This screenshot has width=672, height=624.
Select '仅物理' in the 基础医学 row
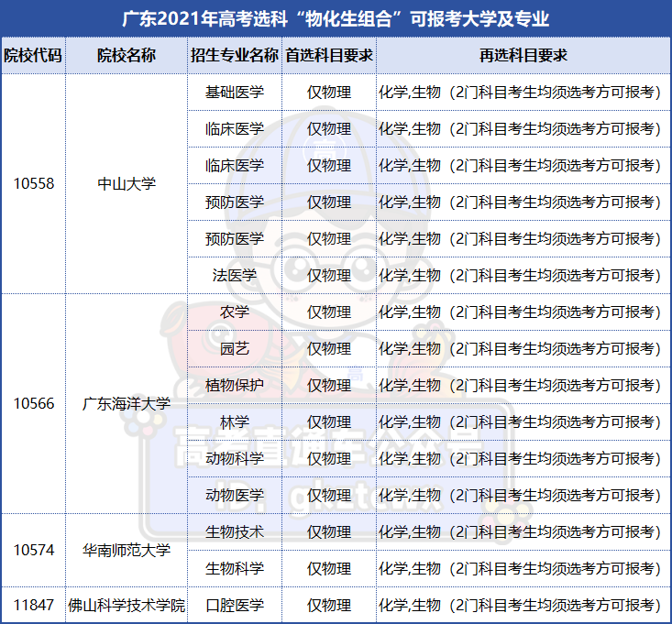(x=329, y=92)
